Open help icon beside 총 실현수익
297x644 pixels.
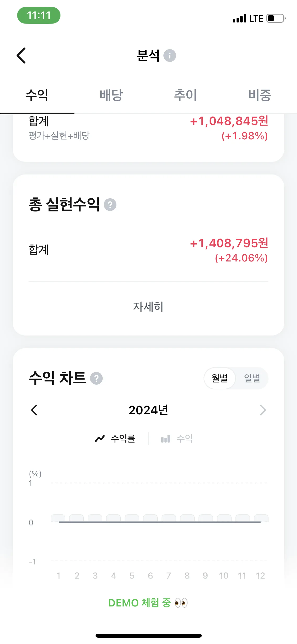point(110,205)
